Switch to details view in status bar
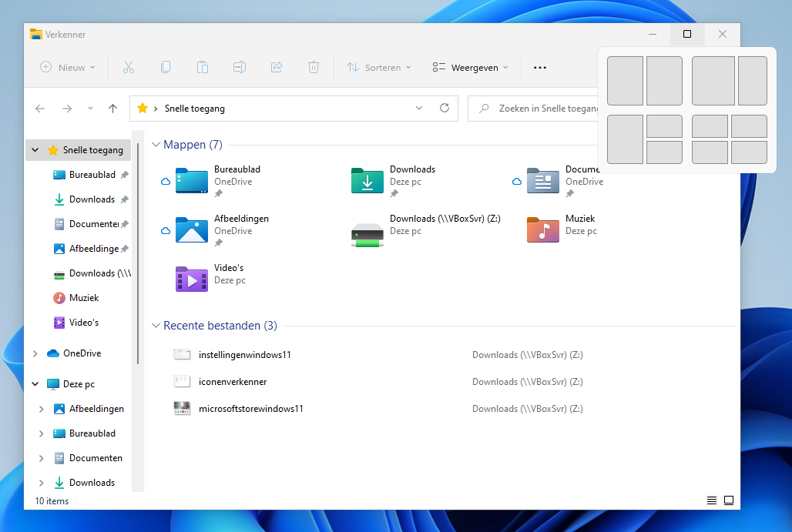The image size is (792, 532). pyautogui.click(x=712, y=500)
